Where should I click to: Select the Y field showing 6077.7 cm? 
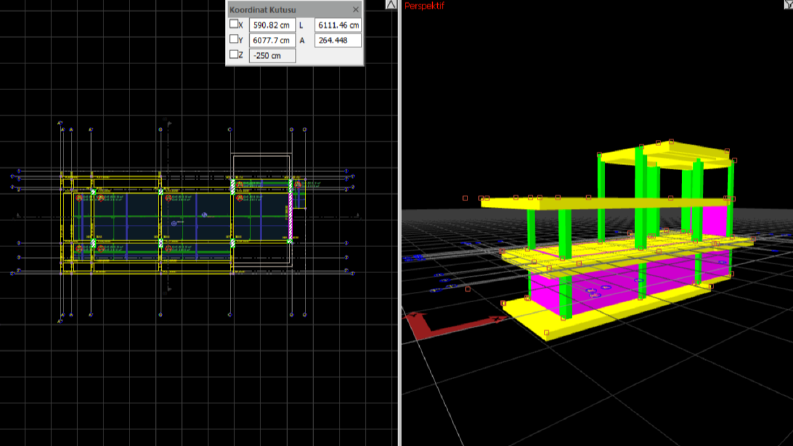pos(272,40)
